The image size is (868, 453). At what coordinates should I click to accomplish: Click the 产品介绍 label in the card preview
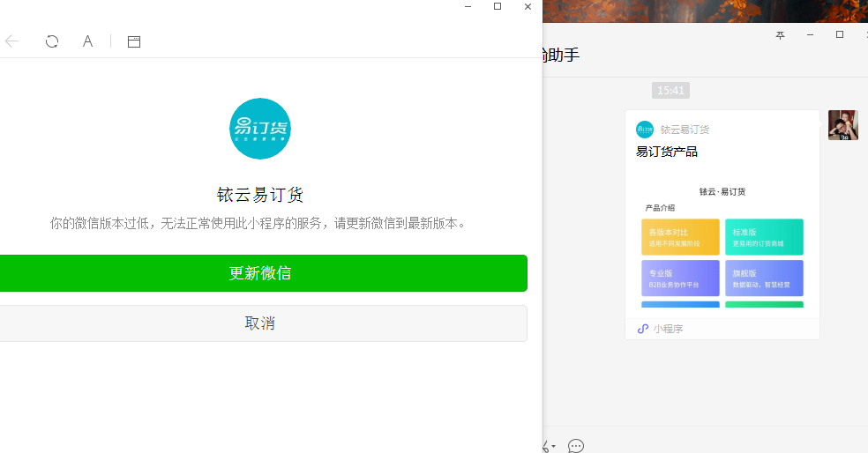pos(660,208)
